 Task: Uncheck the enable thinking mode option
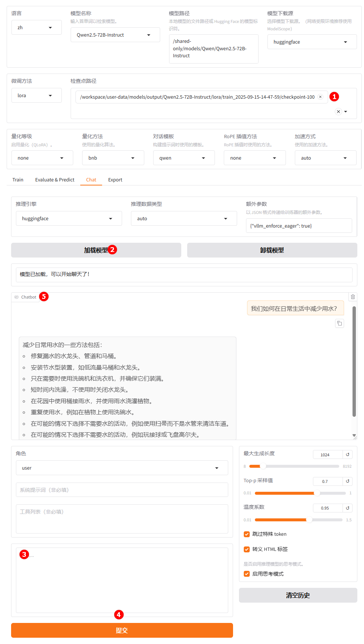click(247, 574)
